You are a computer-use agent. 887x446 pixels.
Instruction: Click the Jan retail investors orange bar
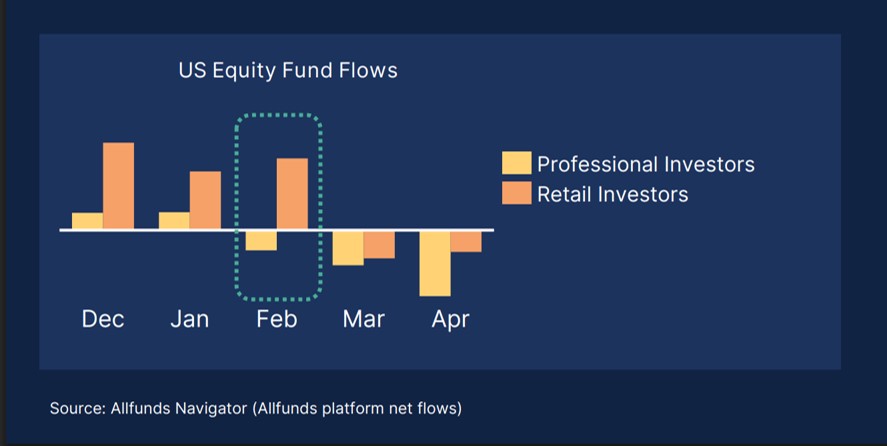pyautogui.click(x=205, y=200)
